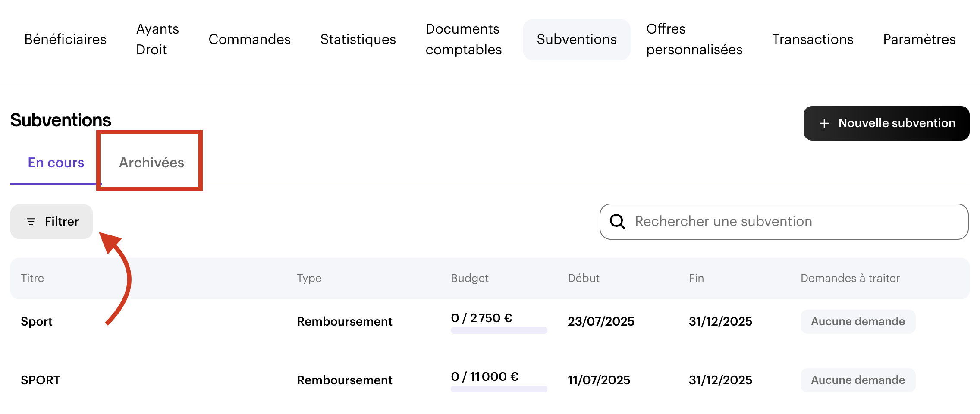
Task: Open the Commandes page
Action: pyautogui.click(x=249, y=39)
